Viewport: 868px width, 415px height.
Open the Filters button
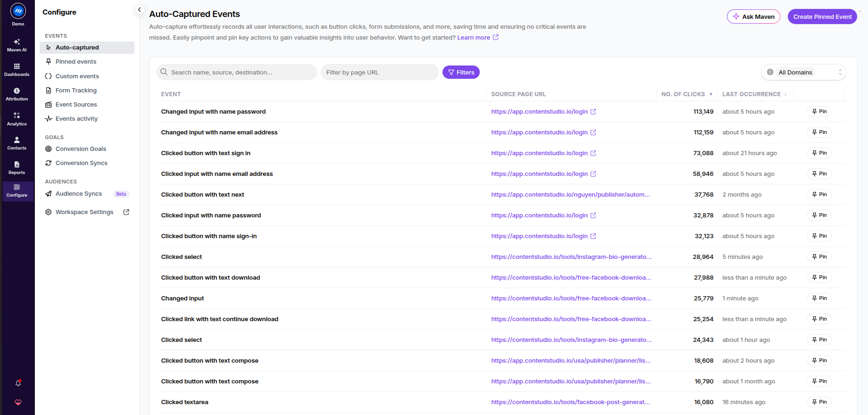461,72
